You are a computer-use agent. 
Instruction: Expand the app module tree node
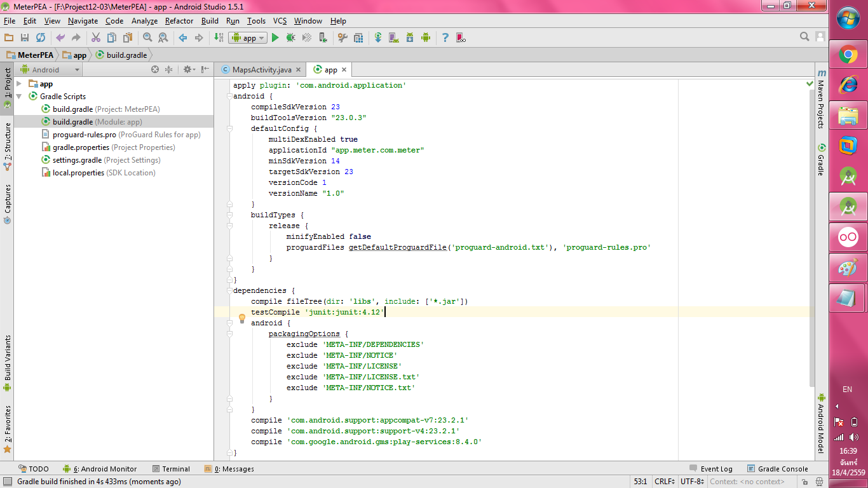tap(19, 84)
